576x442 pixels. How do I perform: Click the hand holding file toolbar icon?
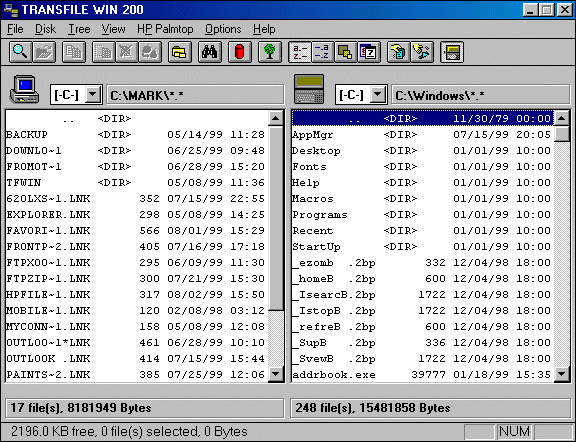pos(399,52)
